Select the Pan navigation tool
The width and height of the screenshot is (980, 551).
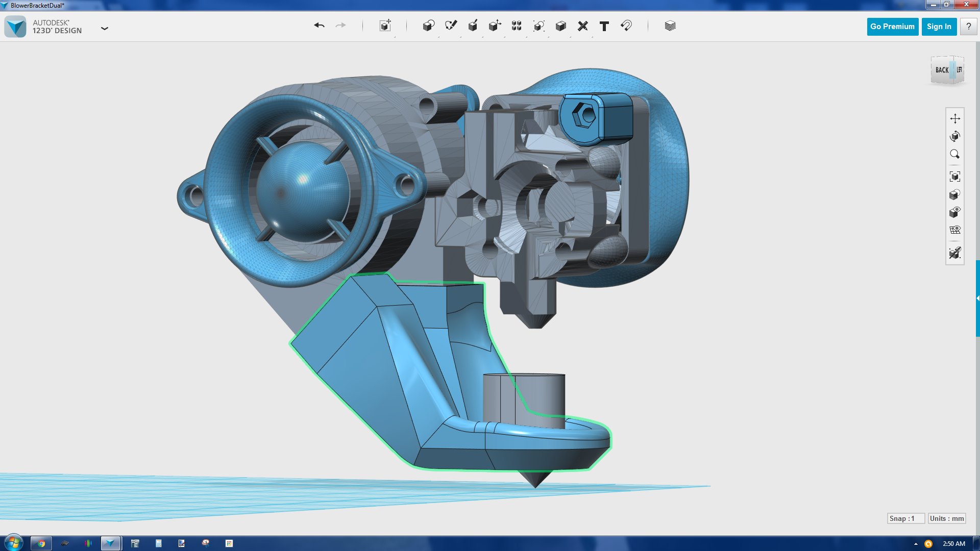[955, 118]
